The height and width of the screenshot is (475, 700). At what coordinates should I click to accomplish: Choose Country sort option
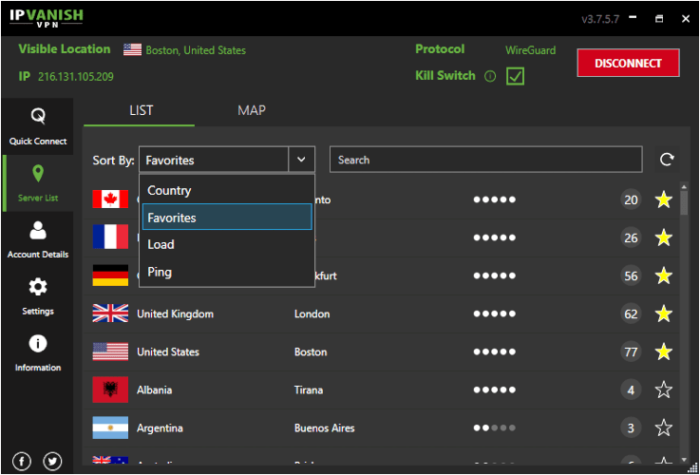227,191
